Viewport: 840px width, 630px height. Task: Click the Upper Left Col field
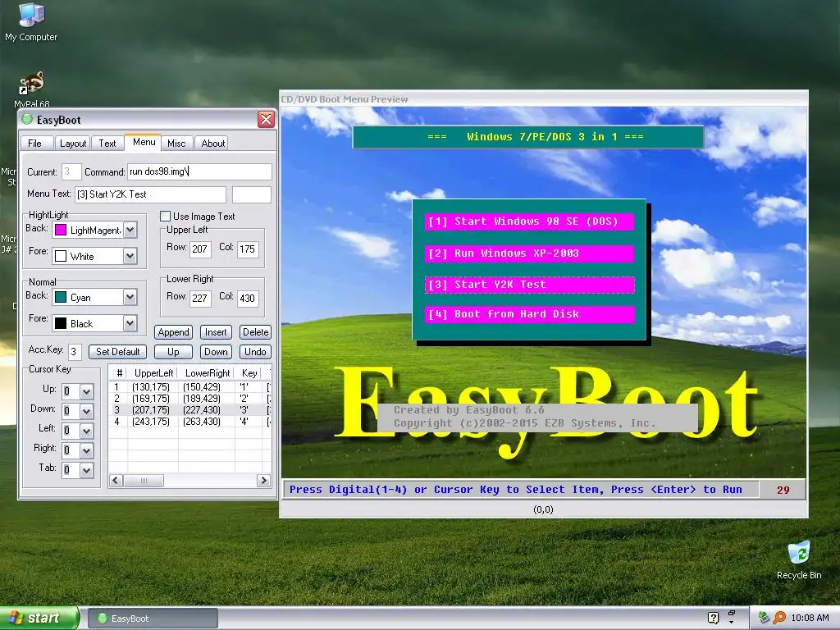(248, 249)
